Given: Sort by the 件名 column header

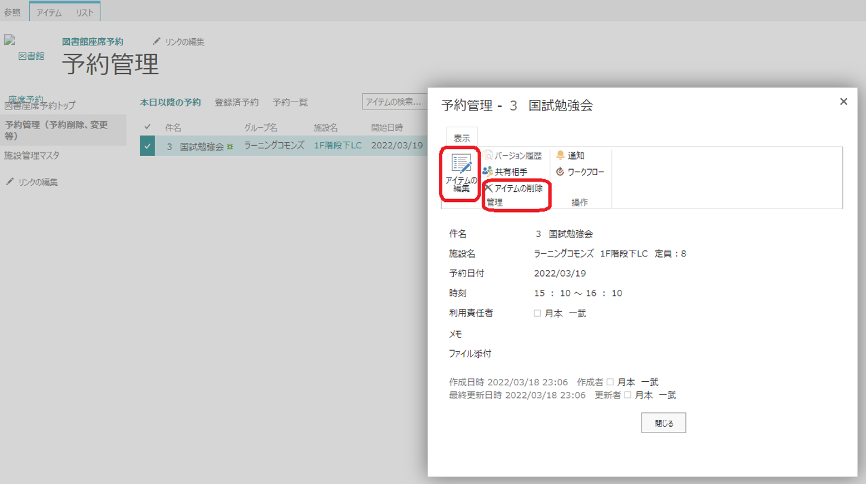Looking at the screenshot, I should 173,128.
